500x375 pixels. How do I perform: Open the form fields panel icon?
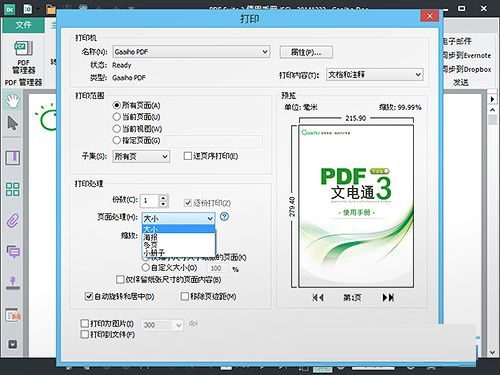[13, 315]
